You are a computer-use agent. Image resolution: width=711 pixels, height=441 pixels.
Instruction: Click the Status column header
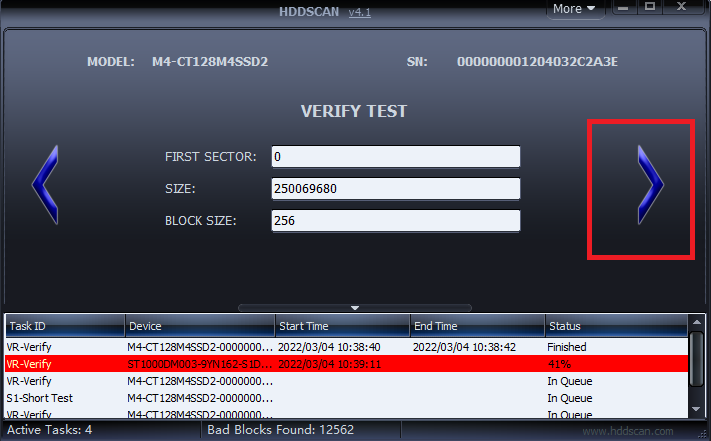616,326
